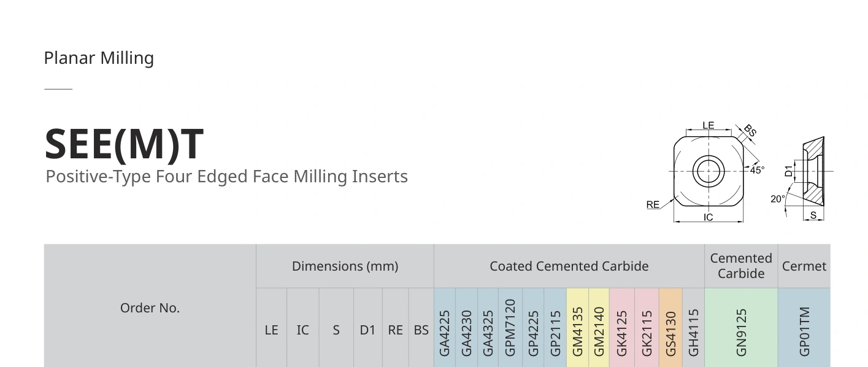Select the GK4125 pink grade column
The height and width of the screenshot is (367, 868).
[621, 328]
